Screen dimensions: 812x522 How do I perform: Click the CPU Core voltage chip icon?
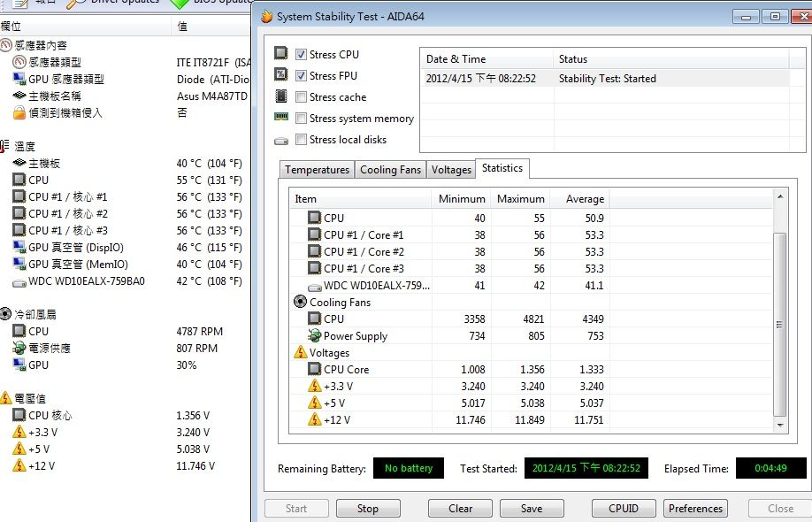pyautogui.click(x=314, y=369)
